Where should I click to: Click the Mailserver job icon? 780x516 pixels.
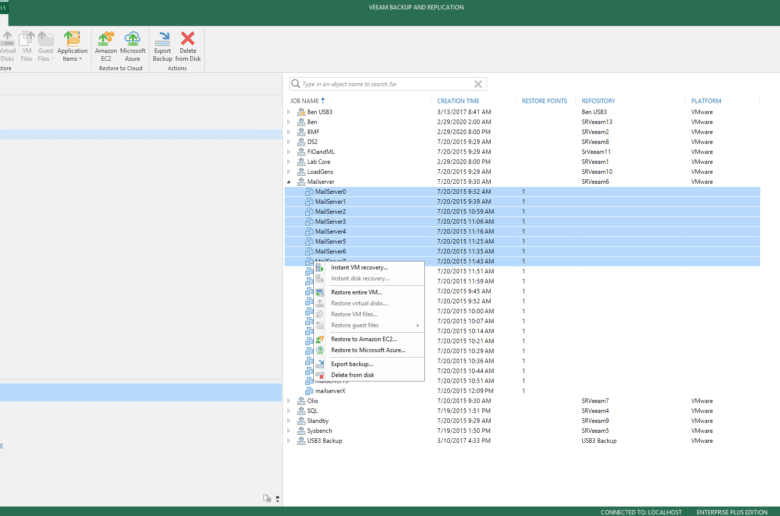coord(301,182)
